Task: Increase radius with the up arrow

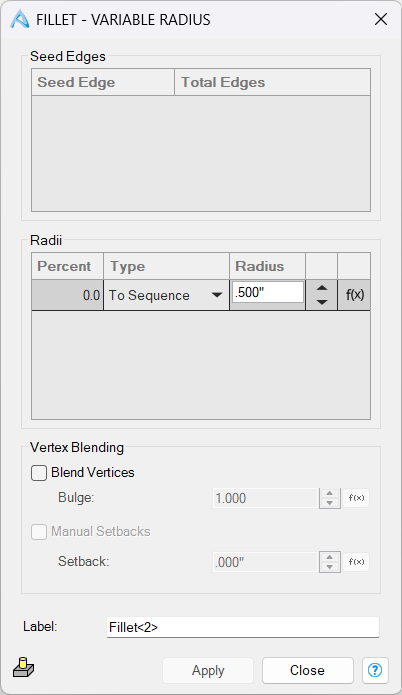Action: [322, 288]
